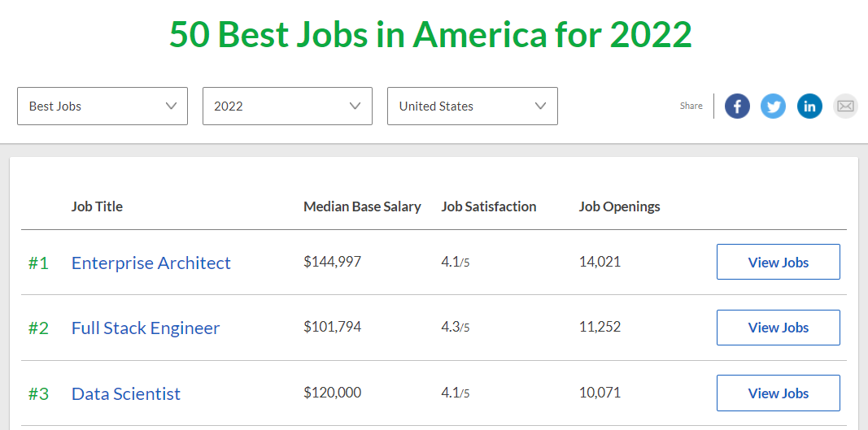The height and width of the screenshot is (430, 868).
Task: Click the Job Satisfaction column header
Action: [x=488, y=206]
